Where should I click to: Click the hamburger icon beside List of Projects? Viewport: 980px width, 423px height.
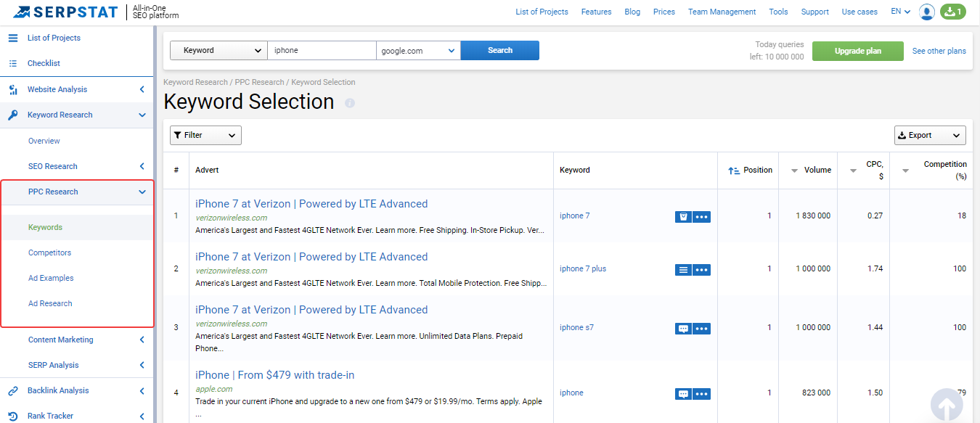pos(12,38)
